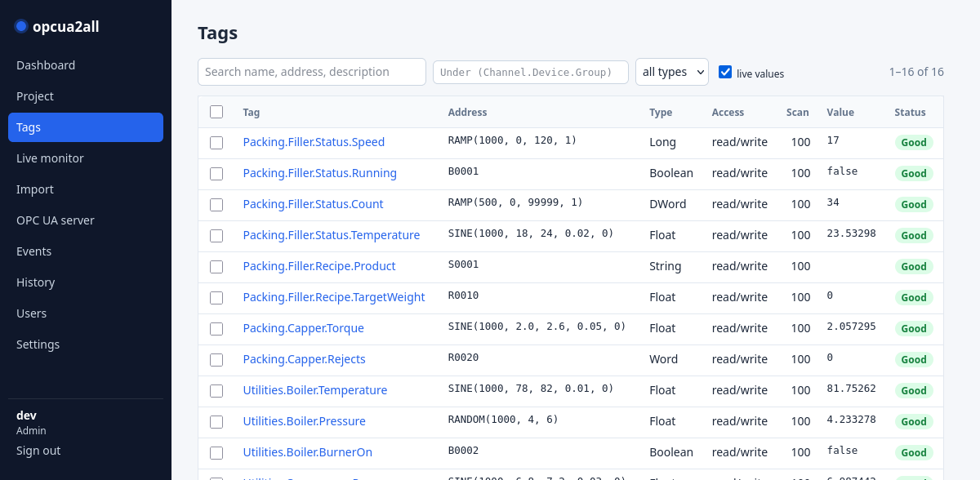This screenshot has width=980, height=480.
Task: Check the Packing.Capper.Rejects row checkbox
Action: (x=216, y=360)
